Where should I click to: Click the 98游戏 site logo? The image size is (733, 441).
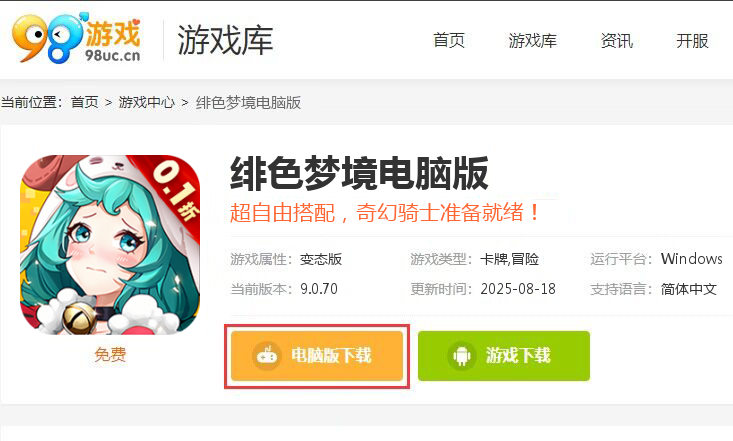tap(77, 38)
